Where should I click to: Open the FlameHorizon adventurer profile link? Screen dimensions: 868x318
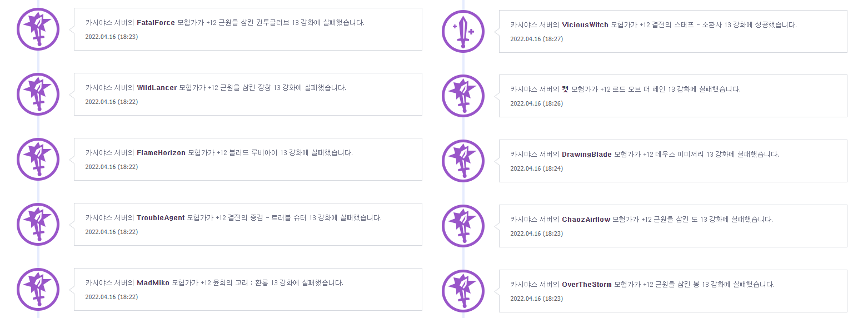161,153
